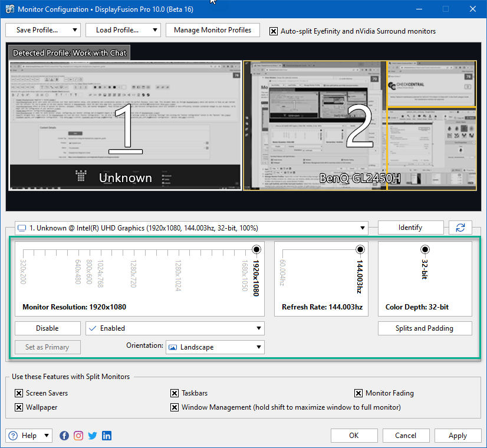Image resolution: width=487 pixels, height=448 pixels.
Task: Click the Cancel button
Action: click(406, 436)
